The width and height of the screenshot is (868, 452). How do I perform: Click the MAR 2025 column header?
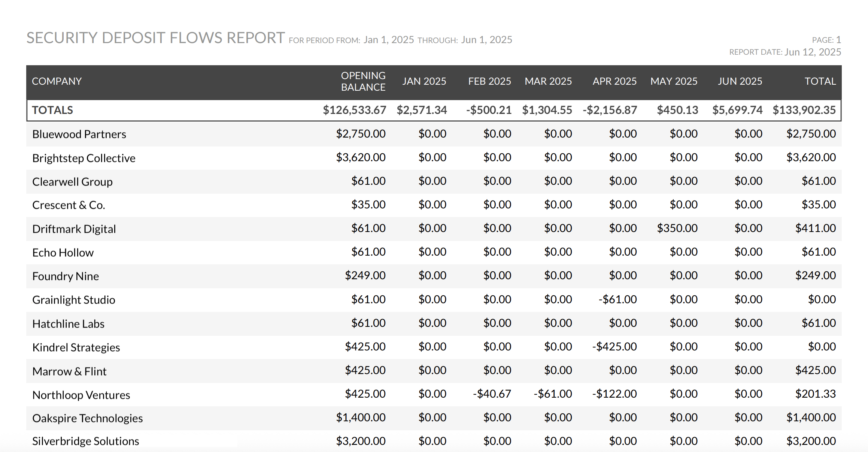(548, 81)
